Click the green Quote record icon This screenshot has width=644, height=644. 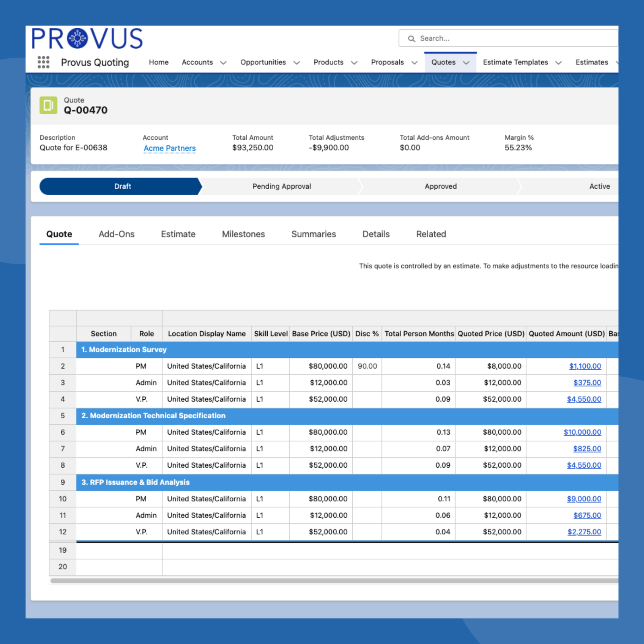(48, 105)
